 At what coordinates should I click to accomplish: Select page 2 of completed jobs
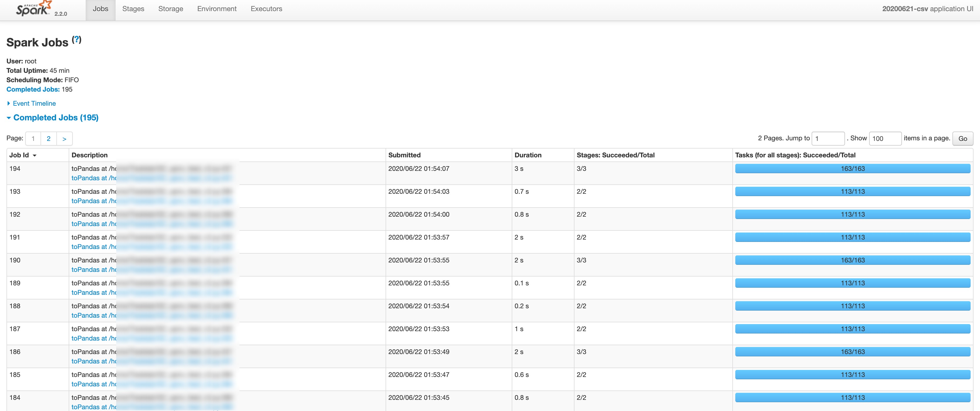[x=48, y=139]
